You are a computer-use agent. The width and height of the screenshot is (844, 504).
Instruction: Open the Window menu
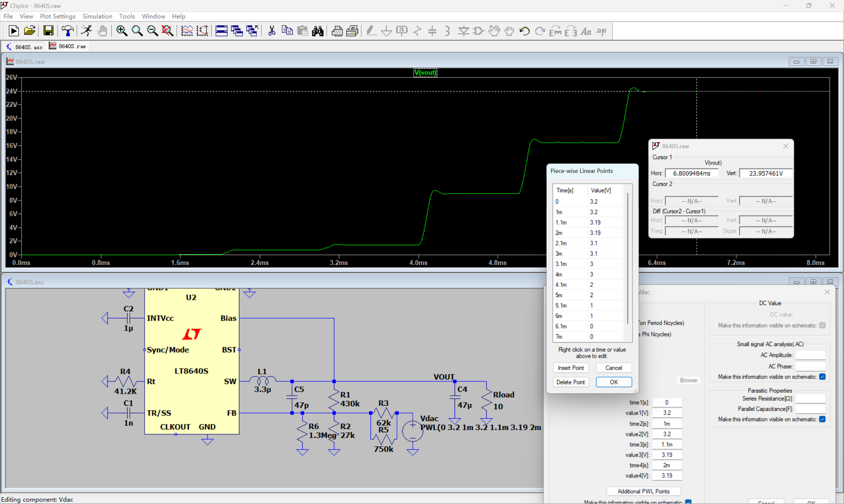[x=153, y=16]
